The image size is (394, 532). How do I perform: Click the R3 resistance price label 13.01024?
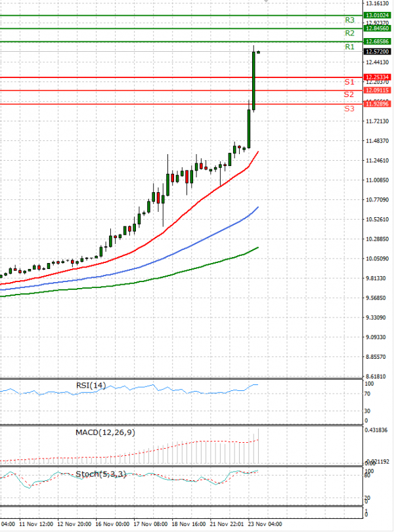click(377, 15)
